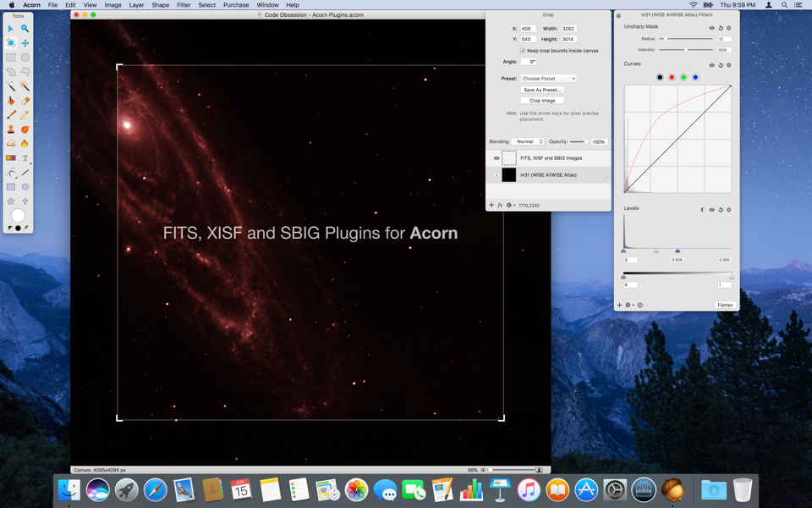Click the Crop Image button
This screenshot has width=812, height=508.
(542, 101)
